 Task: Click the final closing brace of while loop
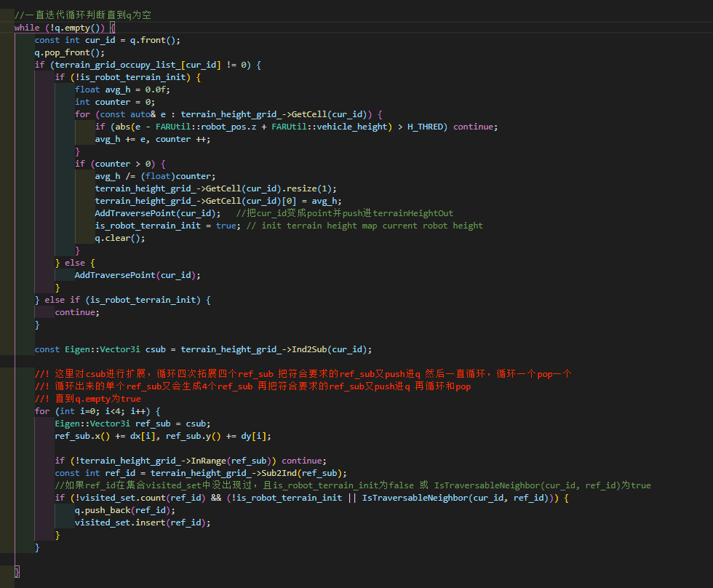tap(17, 572)
